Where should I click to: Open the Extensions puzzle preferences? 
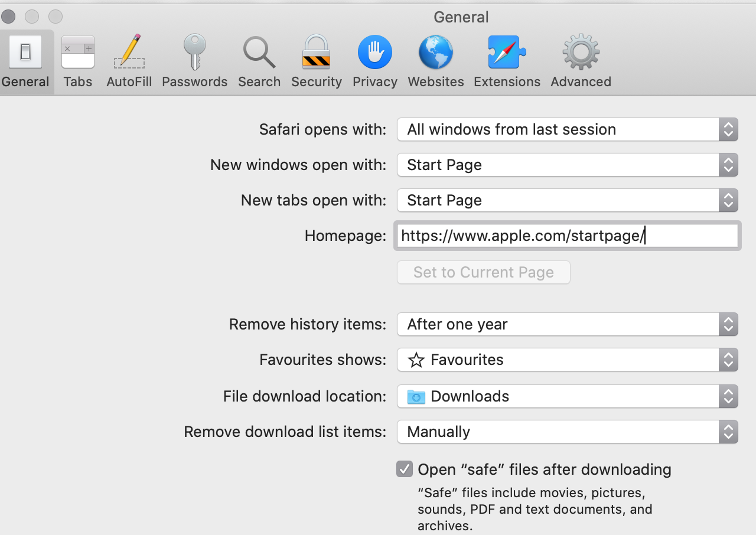pos(507,62)
